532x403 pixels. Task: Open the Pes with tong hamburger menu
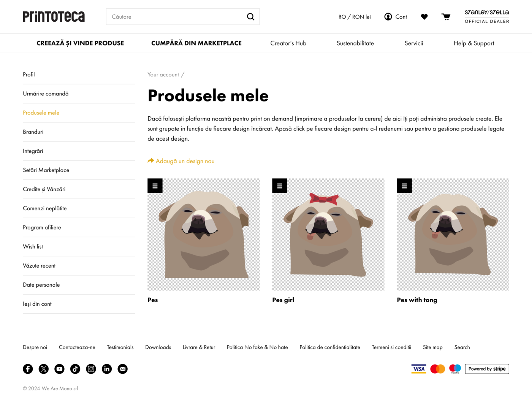click(404, 186)
